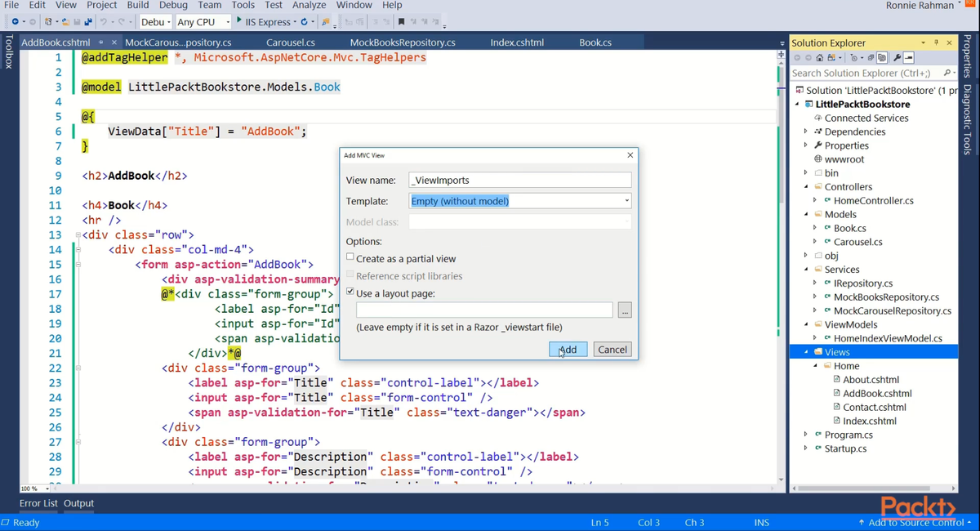Viewport: 980px width, 531px height.
Task: Click the New Project toolbar icon
Action: [48, 21]
